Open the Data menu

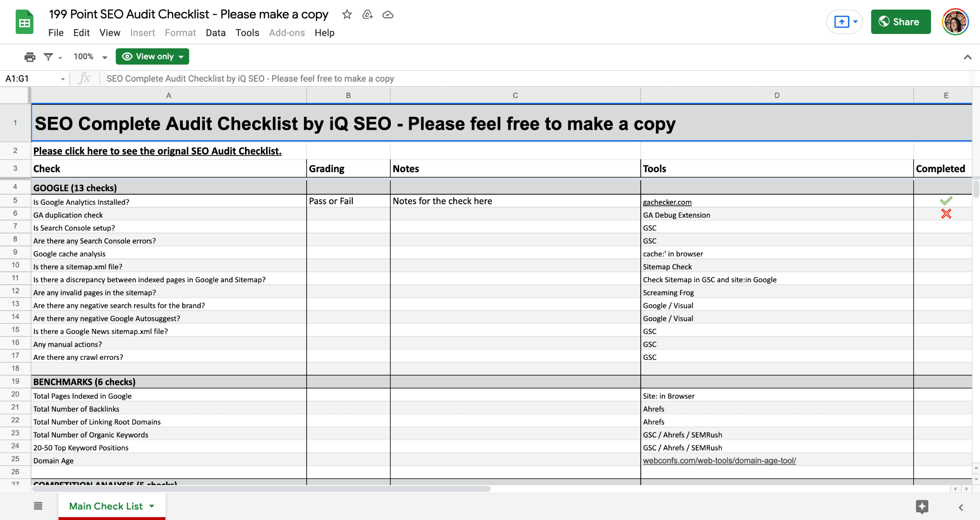pos(215,33)
